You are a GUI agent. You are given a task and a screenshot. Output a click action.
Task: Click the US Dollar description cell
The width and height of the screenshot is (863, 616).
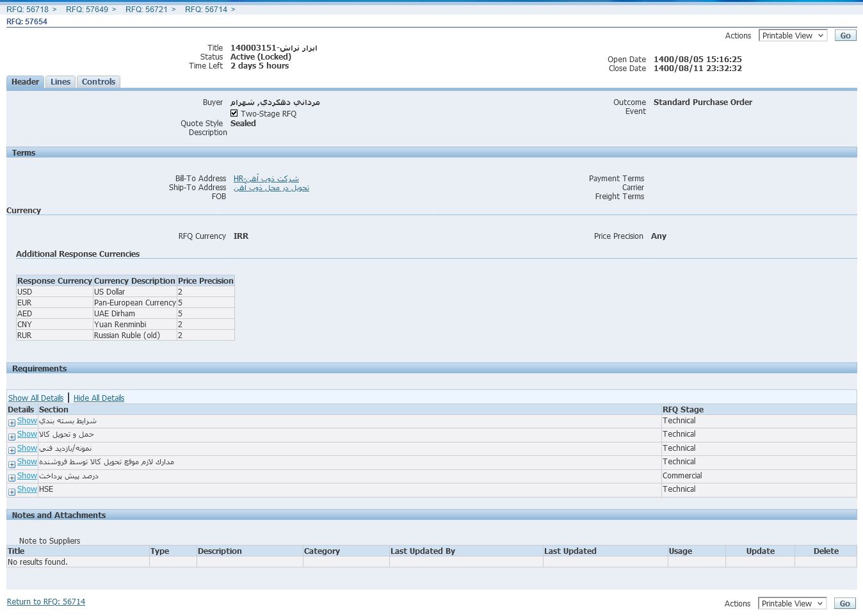(135, 292)
